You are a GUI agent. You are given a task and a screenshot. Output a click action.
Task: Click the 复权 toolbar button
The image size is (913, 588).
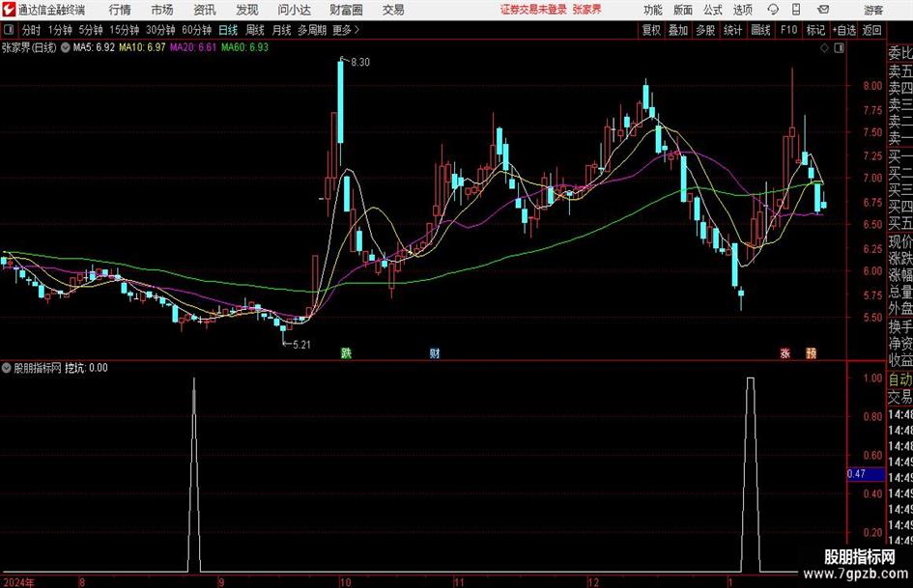click(651, 30)
